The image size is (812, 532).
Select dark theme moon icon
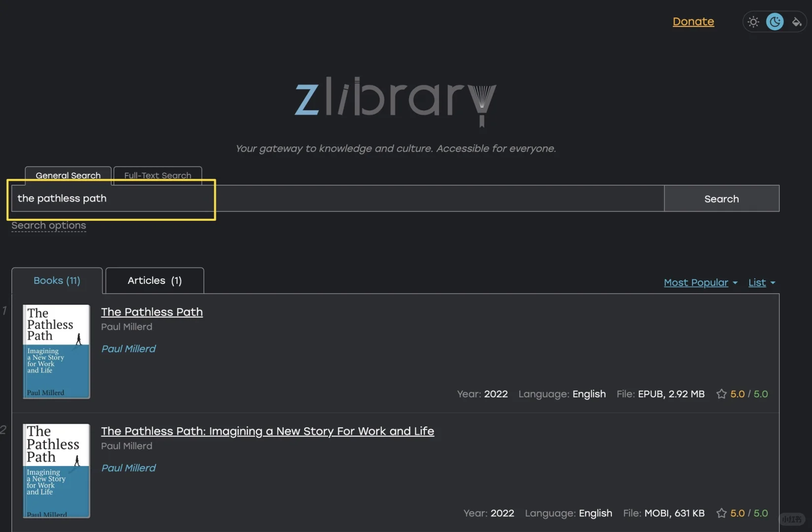coord(775,22)
